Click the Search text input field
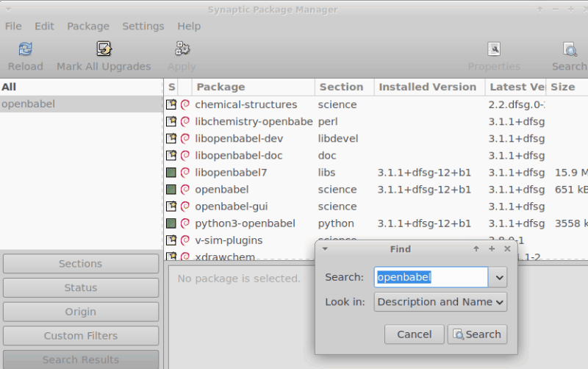The image size is (588, 369). tap(431, 277)
